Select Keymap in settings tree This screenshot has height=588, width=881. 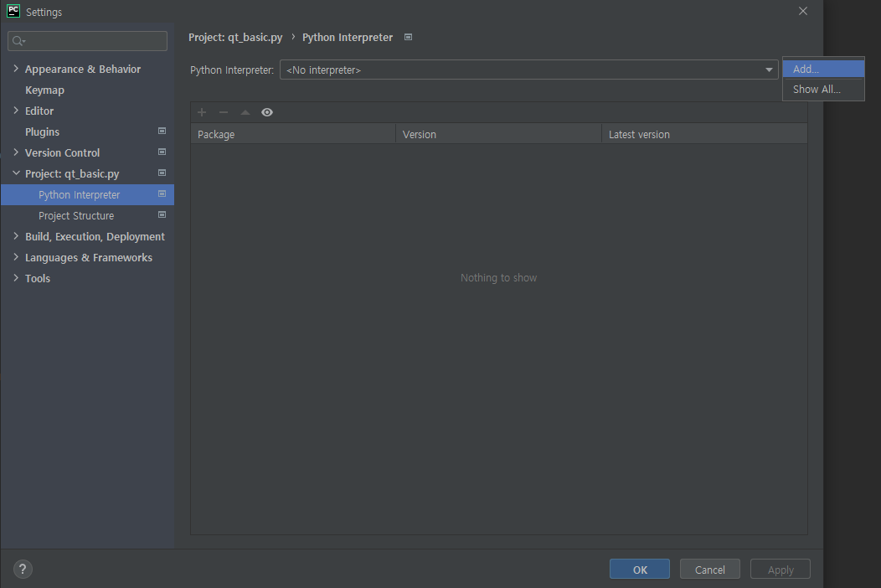coord(44,90)
